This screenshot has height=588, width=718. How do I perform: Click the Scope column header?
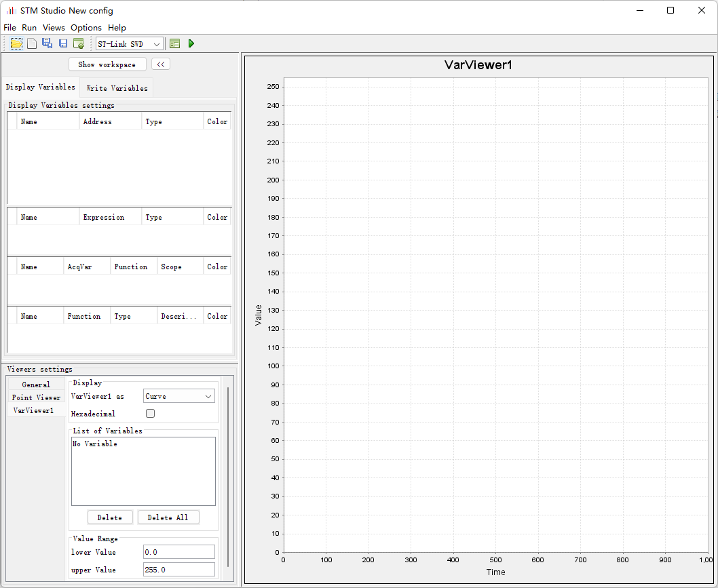point(179,267)
